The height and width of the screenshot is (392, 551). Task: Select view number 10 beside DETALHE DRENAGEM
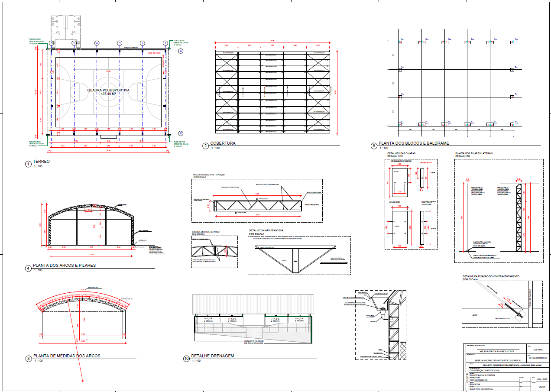[x=186, y=359]
